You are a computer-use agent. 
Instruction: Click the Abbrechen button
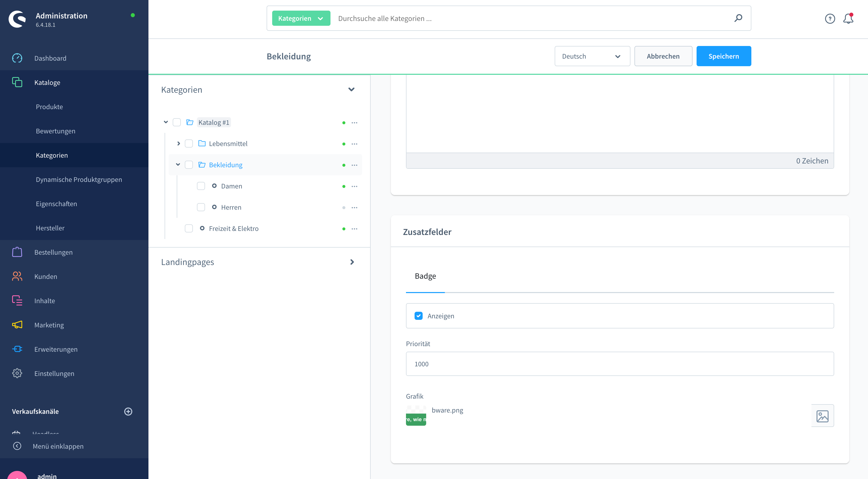coord(663,56)
